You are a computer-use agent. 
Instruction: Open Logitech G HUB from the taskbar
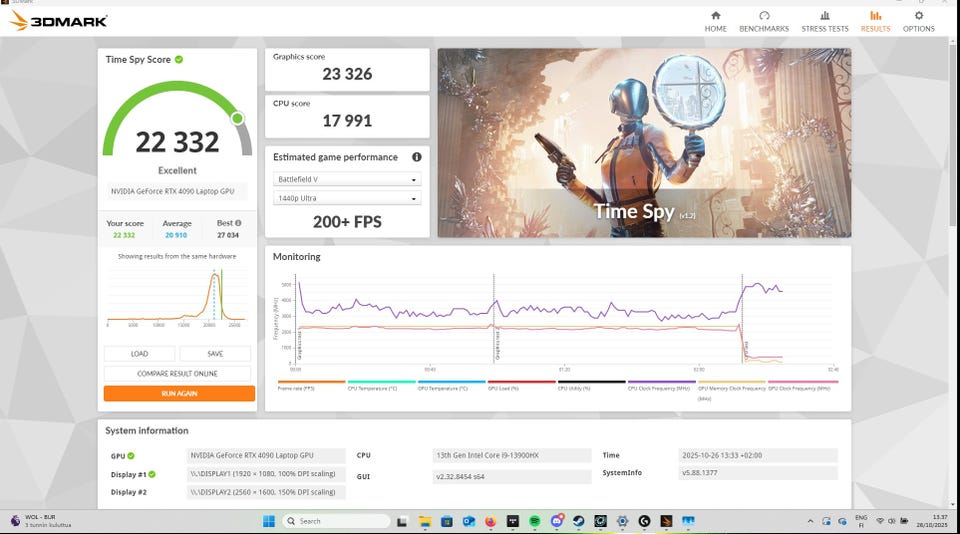(644, 521)
